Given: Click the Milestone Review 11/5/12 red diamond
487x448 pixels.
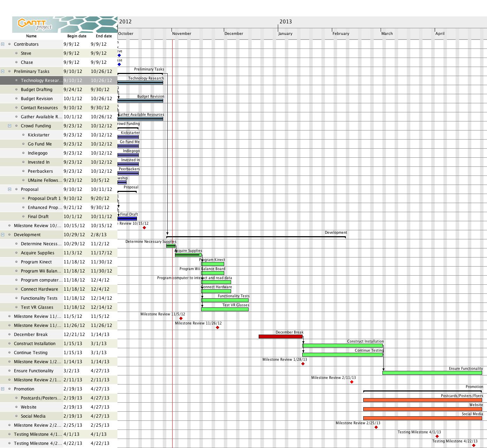Looking at the screenshot, I should click(x=181, y=318).
